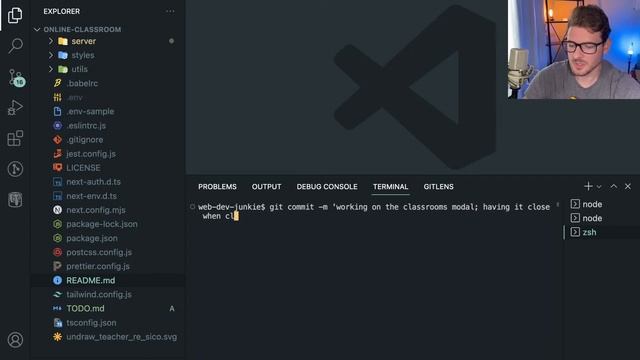Open undraw_teacher_re_sico.svg file
Viewport: 640px width, 360px height.
coord(122,337)
